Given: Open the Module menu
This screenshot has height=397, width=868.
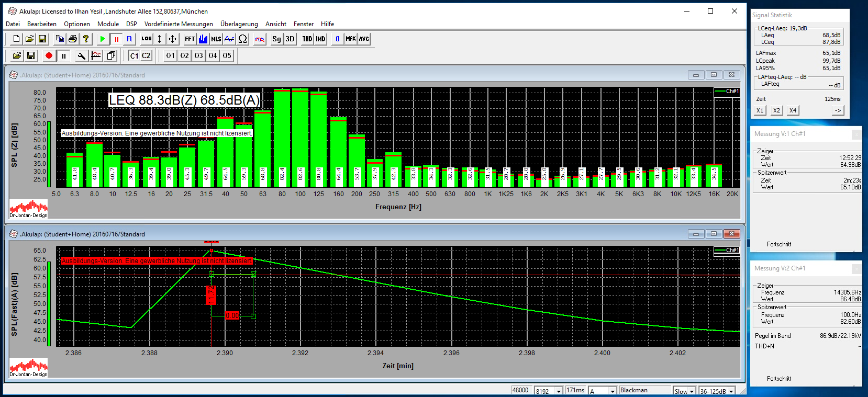Looking at the screenshot, I should (x=108, y=24).
